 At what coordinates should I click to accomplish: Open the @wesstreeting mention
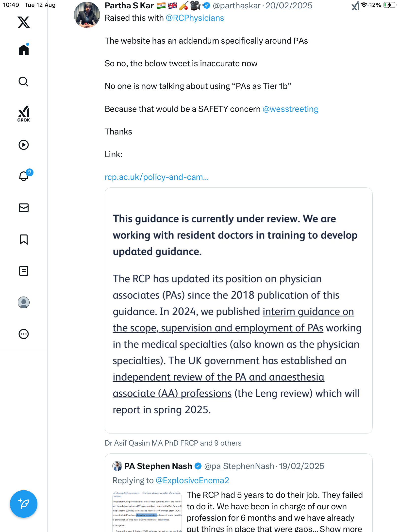[290, 109]
